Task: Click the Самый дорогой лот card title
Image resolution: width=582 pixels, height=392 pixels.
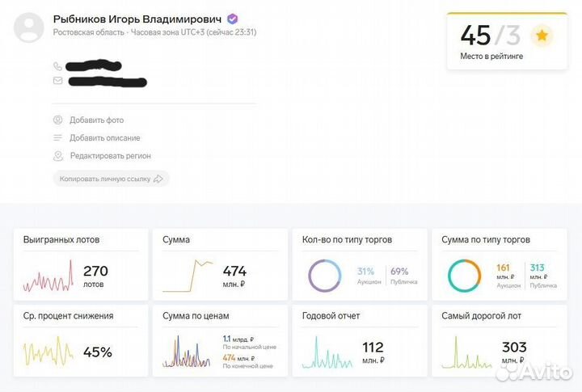Action: 481,316
